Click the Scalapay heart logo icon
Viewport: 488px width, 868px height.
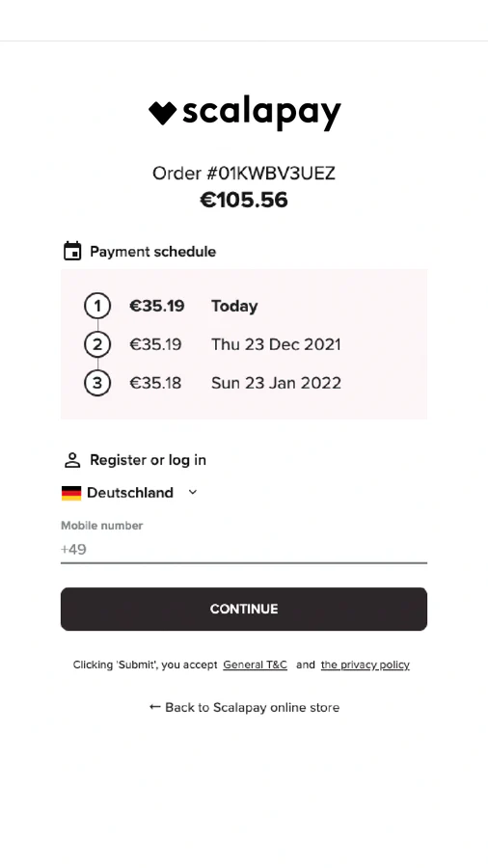tap(162, 113)
